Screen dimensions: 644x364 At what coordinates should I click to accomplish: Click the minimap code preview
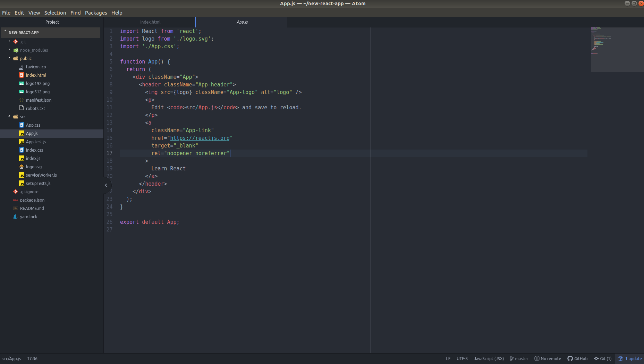[617, 49]
